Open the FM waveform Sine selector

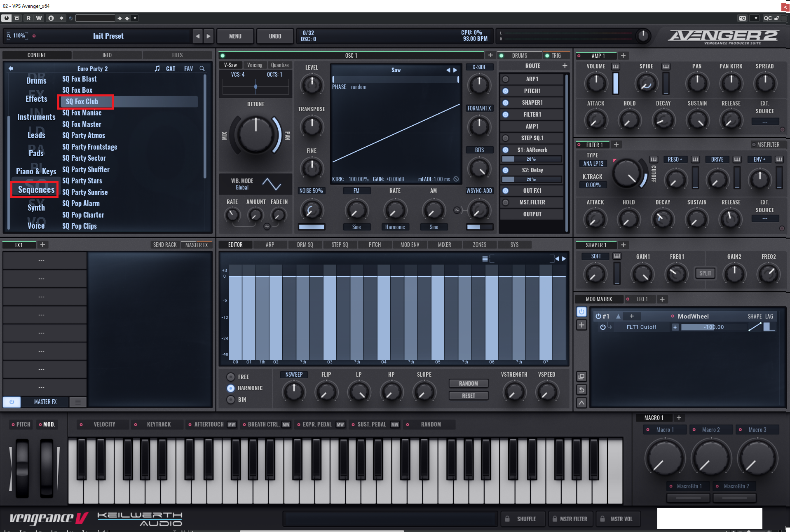click(x=356, y=227)
